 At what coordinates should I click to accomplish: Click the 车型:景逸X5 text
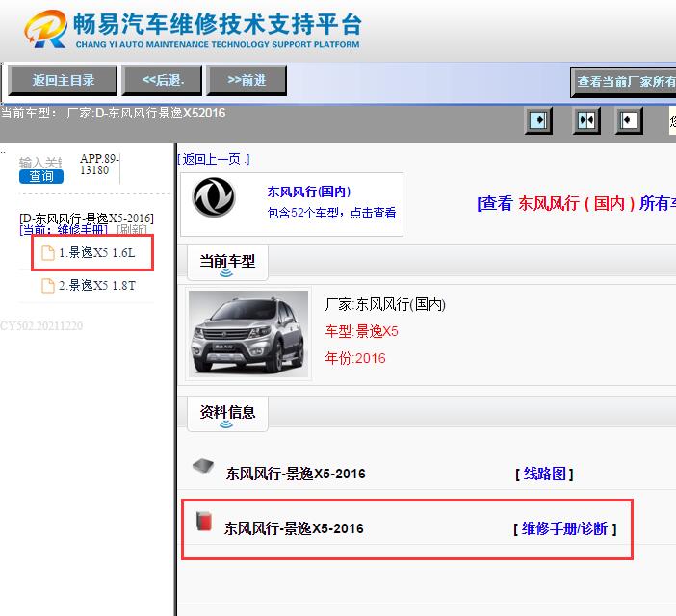tap(362, 331)
